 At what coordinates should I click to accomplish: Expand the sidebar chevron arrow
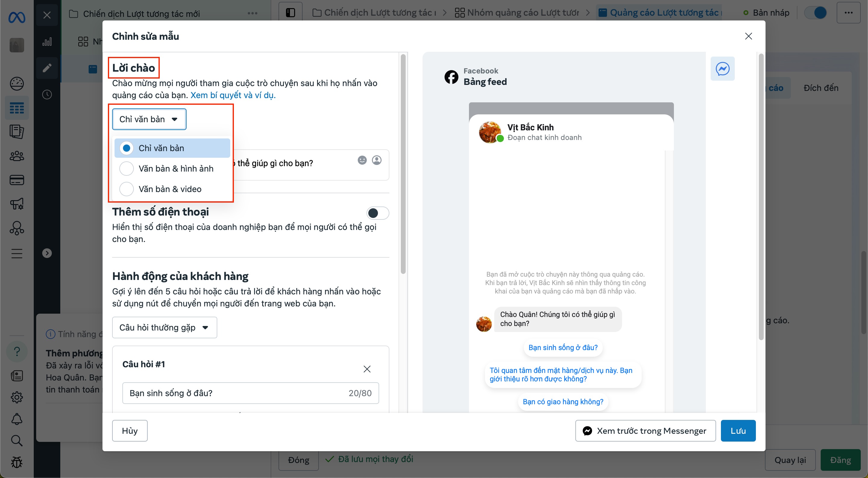pyautogui.click(x=47, y=253)
